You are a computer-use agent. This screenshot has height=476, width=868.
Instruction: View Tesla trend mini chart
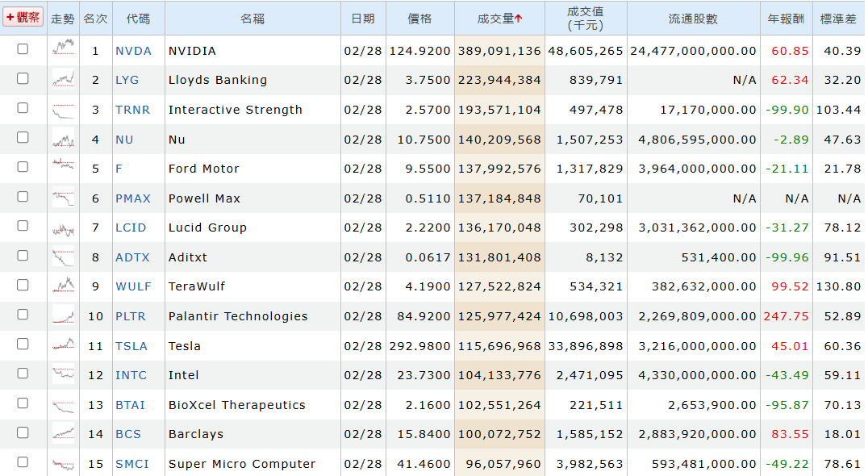(x=63, y=344)
